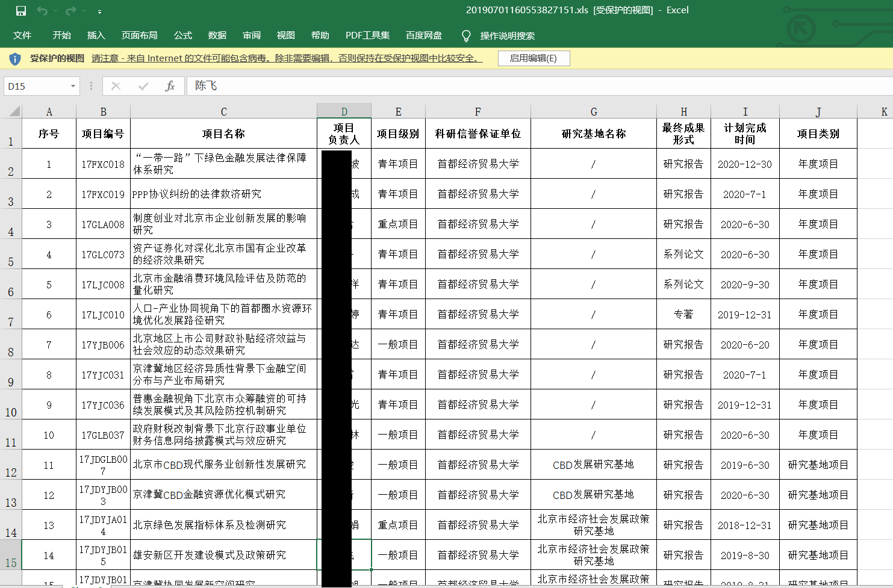The width and height of the screenshot is (893, 588).
Task: Click the 专著 cell in row 7
Action: click(683, 314)
